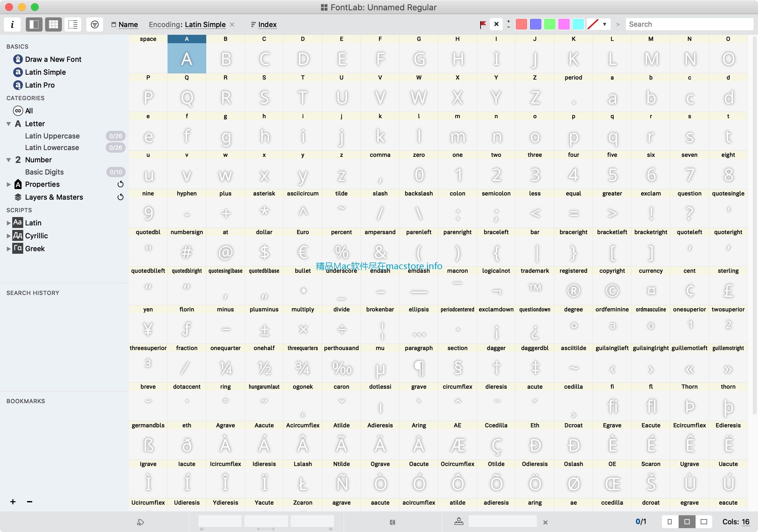758x532 pixels.
Task: Click the no-color slash swatch
Action: pyautogui.click(x=593, y=24)
